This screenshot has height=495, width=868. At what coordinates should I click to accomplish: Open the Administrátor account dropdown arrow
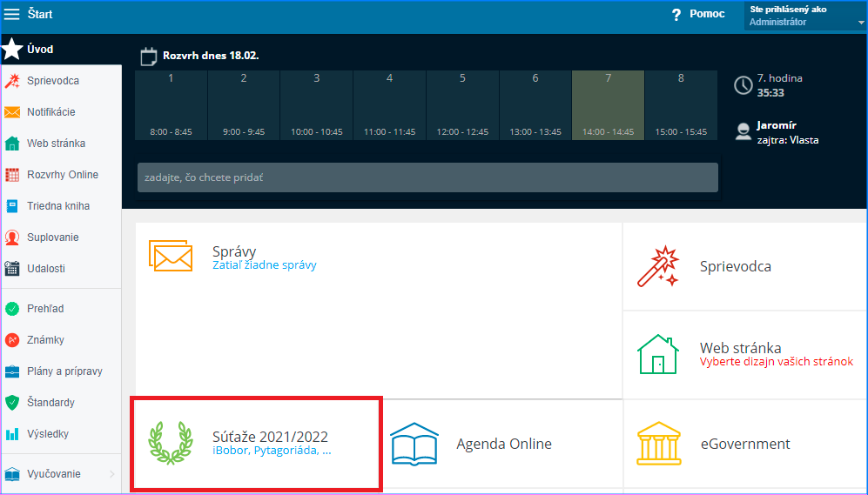tap(861, 23)
